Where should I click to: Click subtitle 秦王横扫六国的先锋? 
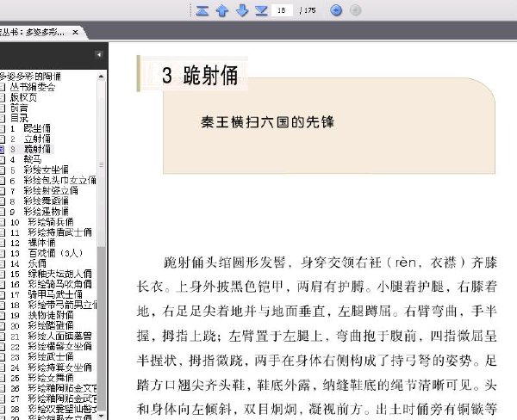pos(267,122)
